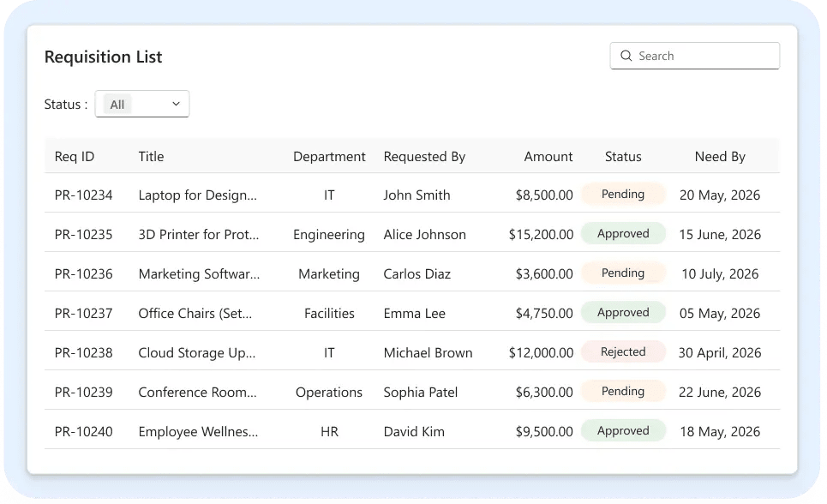
Task: Click requester John Smith
Action: point(416,195)
